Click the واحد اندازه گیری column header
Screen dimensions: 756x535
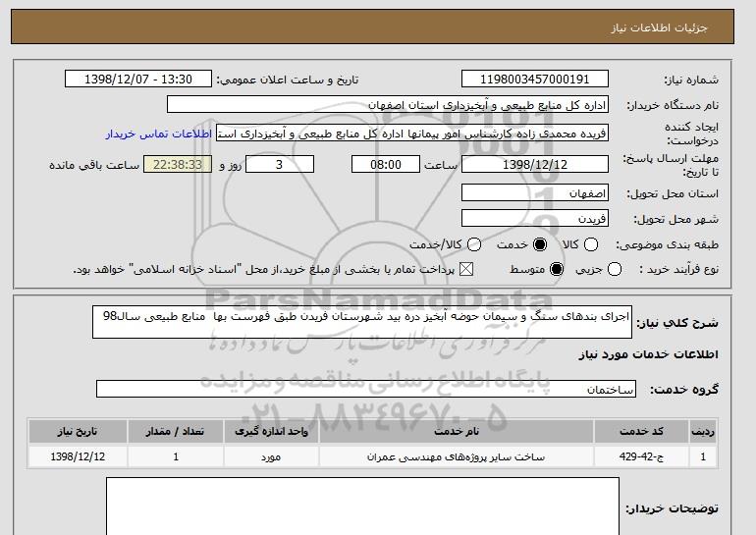click(x=271, y=431)
